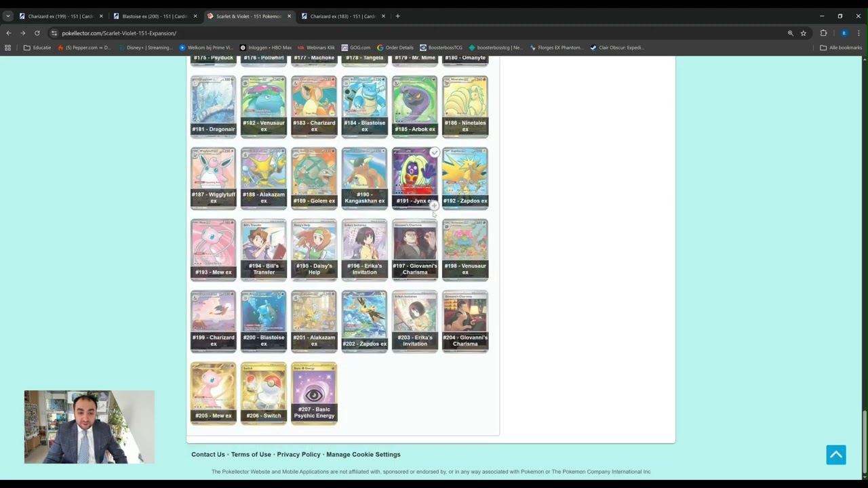868x488 pixels.
Task: Open the #181 Dragonair card
Action: tap(214, 106)
